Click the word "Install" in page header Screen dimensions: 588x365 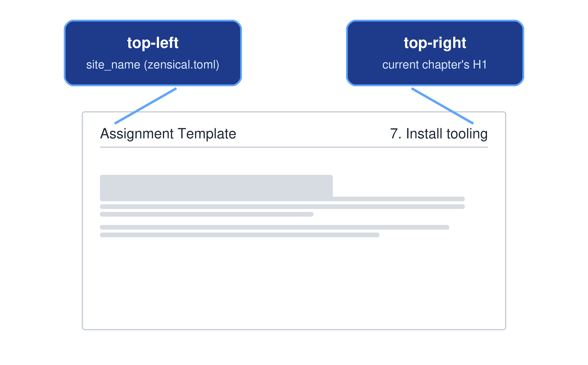(x=424, y=133)
